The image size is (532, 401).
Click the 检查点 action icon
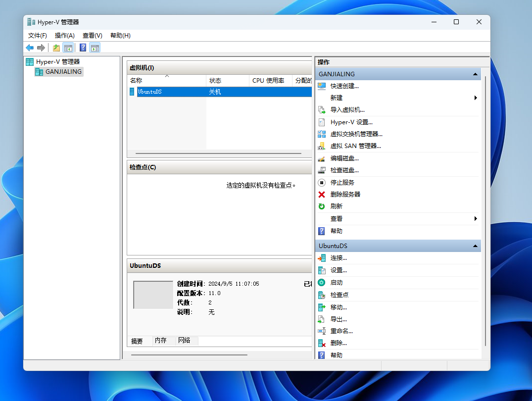[322, 295]
